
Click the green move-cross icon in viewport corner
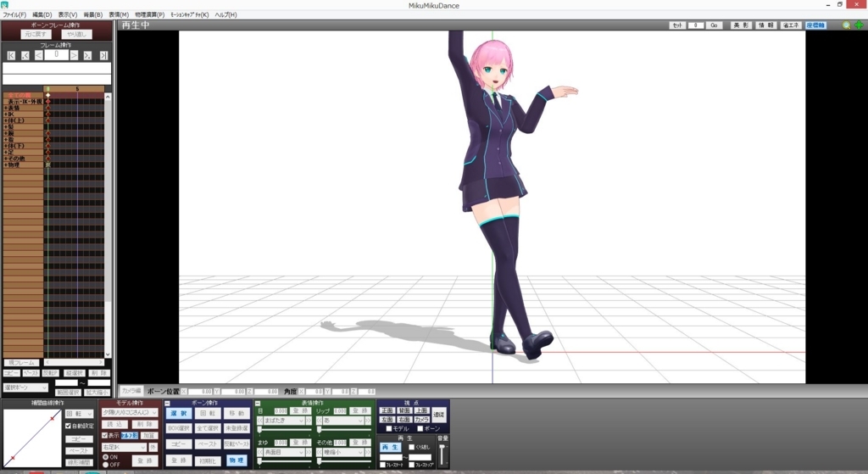[x=859, y=25]
